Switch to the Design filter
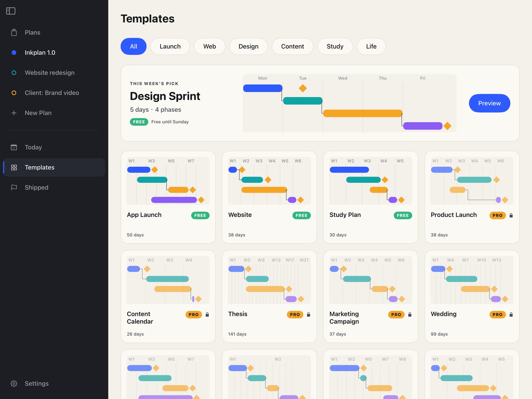 (248, 47)
